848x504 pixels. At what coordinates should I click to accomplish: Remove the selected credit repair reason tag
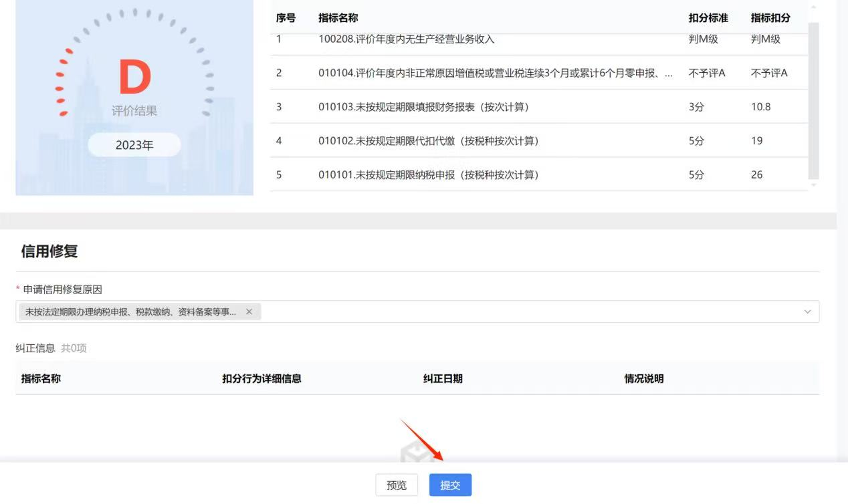(x=249, y=311)
